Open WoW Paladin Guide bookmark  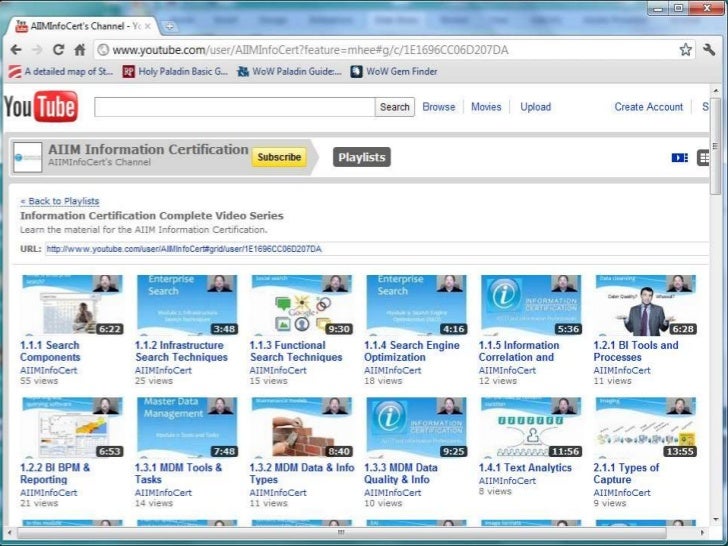[289, 72]
